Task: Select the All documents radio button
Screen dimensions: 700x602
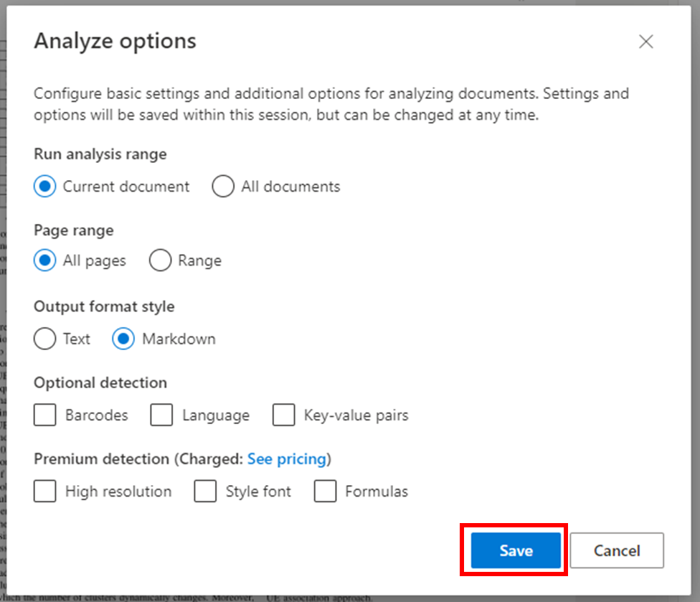Action: coord(223,186)
